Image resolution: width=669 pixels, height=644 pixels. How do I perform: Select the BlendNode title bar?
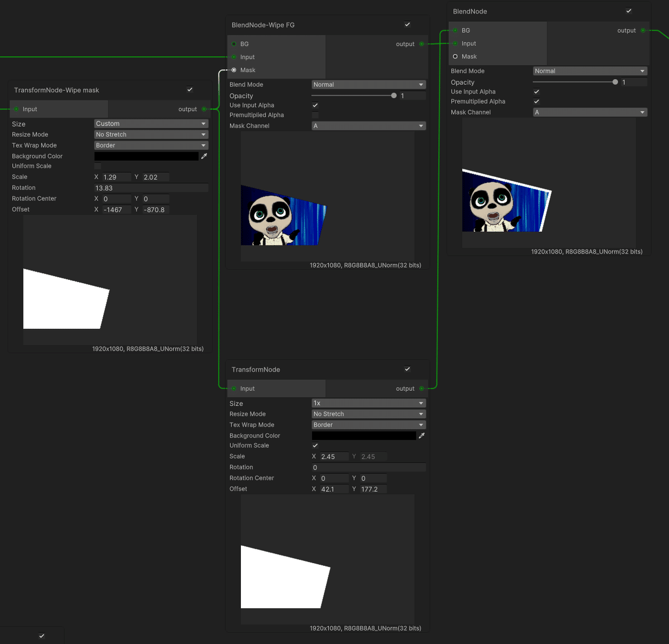pos(549,11)
